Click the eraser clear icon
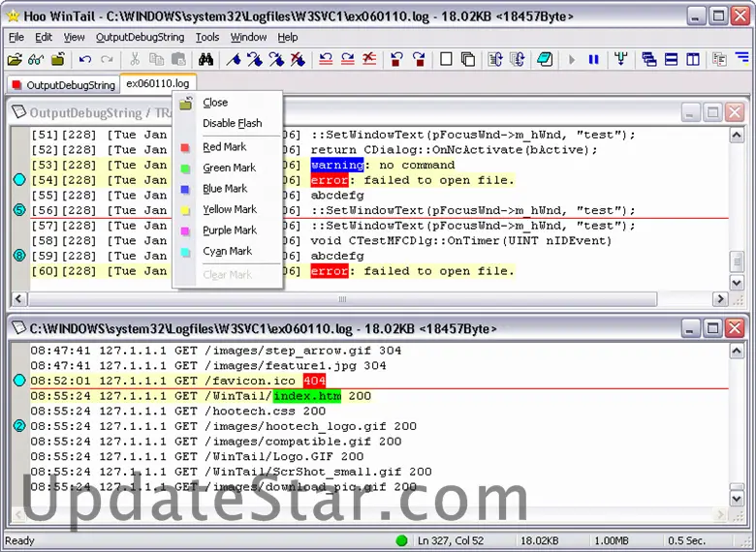Viewport: 756px width, 552px height. point(544,59)
